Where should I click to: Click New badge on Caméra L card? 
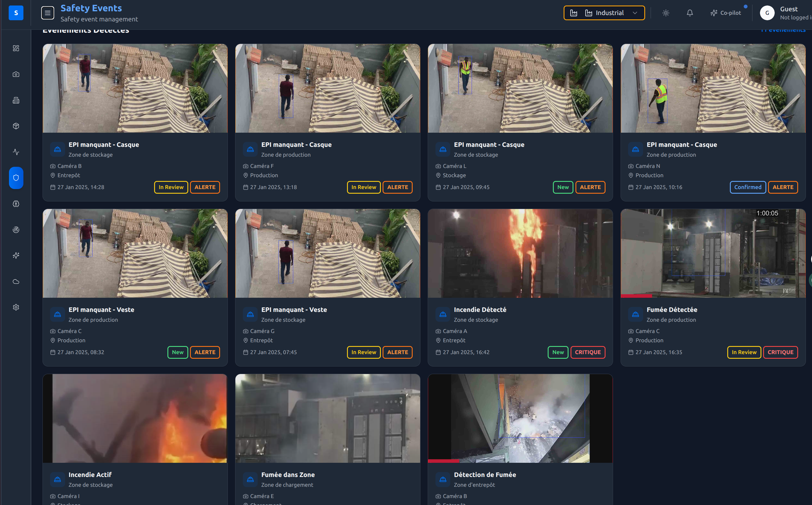pyautogui.click(x=563, y=187)
